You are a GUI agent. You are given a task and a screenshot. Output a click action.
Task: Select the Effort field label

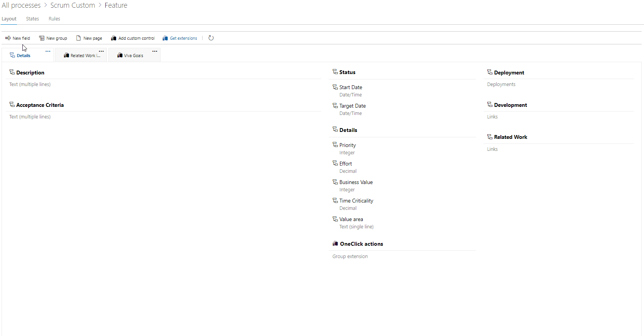[x=346, y=164]
